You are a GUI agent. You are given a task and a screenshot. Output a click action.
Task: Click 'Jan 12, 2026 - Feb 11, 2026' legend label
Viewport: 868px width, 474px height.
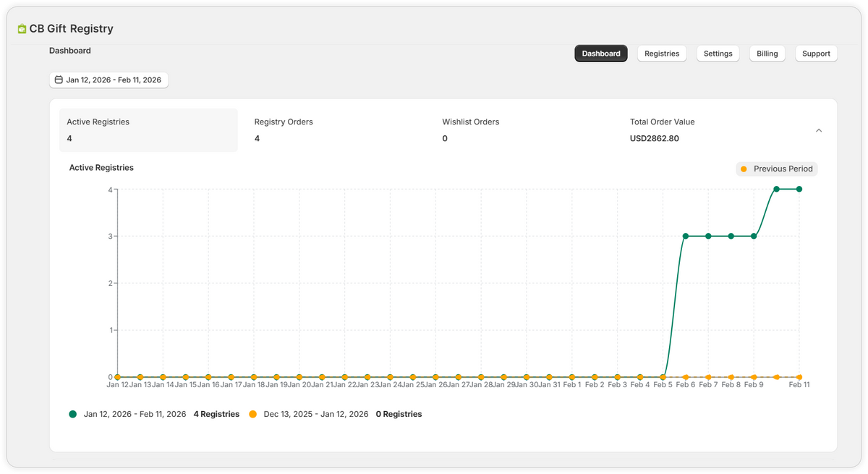[135, 414]
